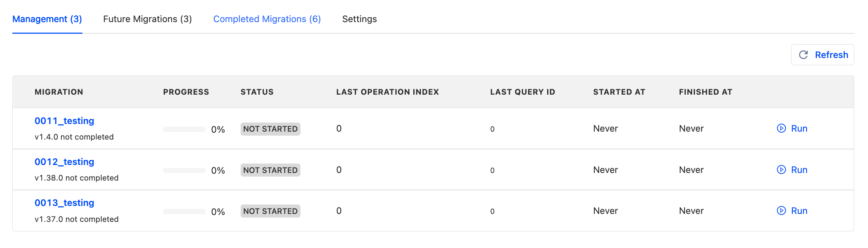Click Started At 'Never' for 0011_testing
Image resolution: width=868 pixels, height=248 pixels.
pyautogui.click(x=605, y=129)
